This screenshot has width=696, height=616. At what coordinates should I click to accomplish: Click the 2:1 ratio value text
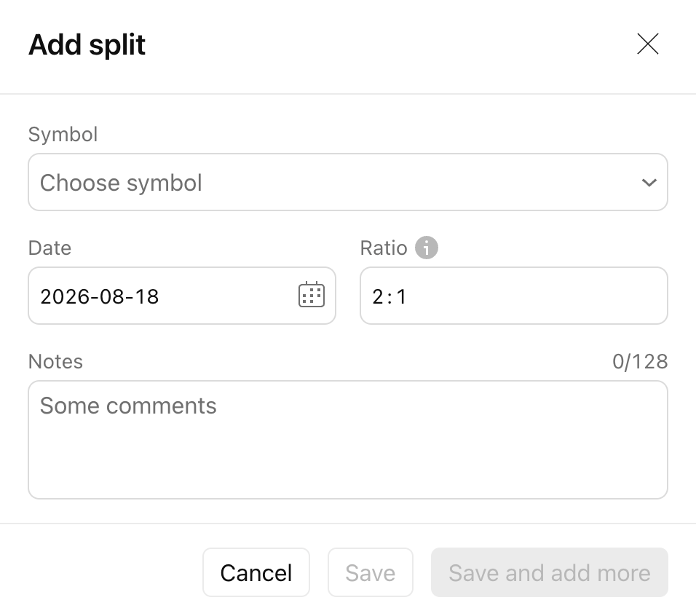point(389,296)
